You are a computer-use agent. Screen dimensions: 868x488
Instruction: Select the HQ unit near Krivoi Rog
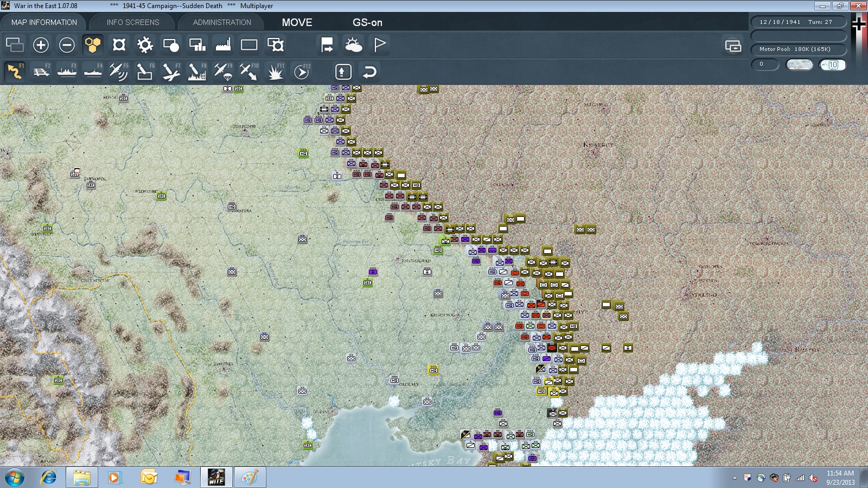(454, 348)
